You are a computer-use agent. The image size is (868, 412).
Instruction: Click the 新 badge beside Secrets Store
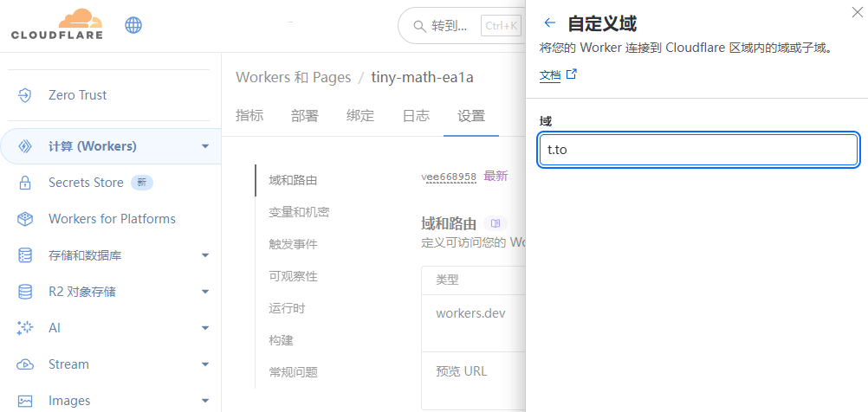[x=142, y=183]
